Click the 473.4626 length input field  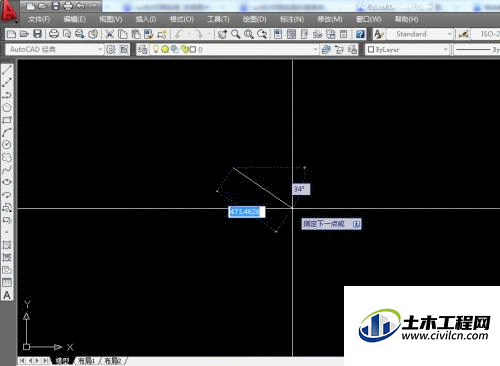tap(247, 212)
